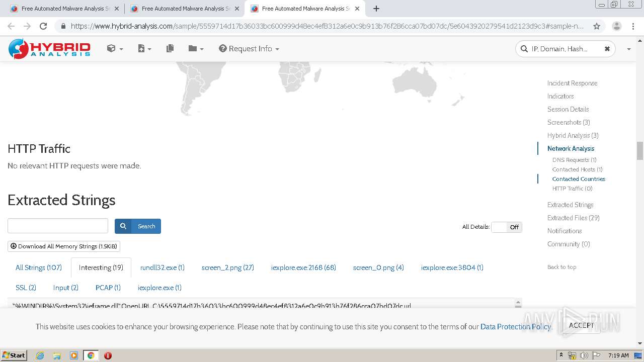Select the Interesting (19) tab
Viewport: 644px width, 362px height.
pos(101,267)
